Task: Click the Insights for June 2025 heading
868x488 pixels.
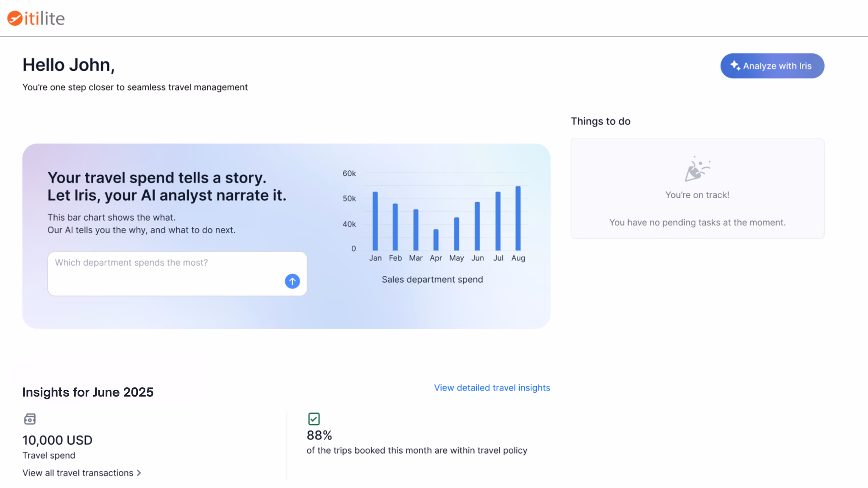Action: (x=88, y=392)
